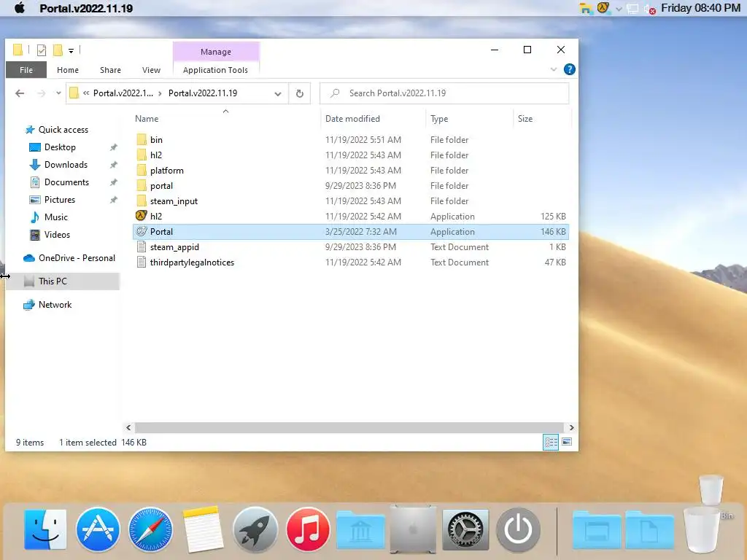Click the Refresh button beside address bar
This screenshot has width=747, height=560.
coord(300,93)
